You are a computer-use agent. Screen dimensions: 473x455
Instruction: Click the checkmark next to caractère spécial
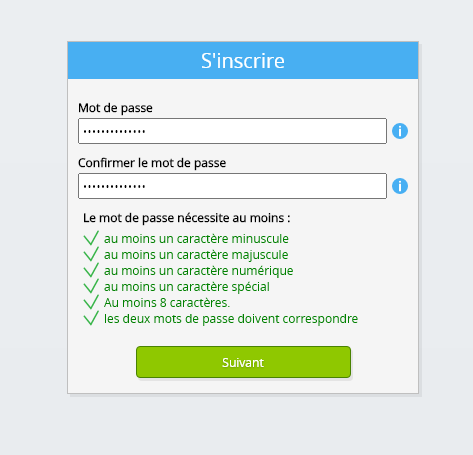coord(91,286)
